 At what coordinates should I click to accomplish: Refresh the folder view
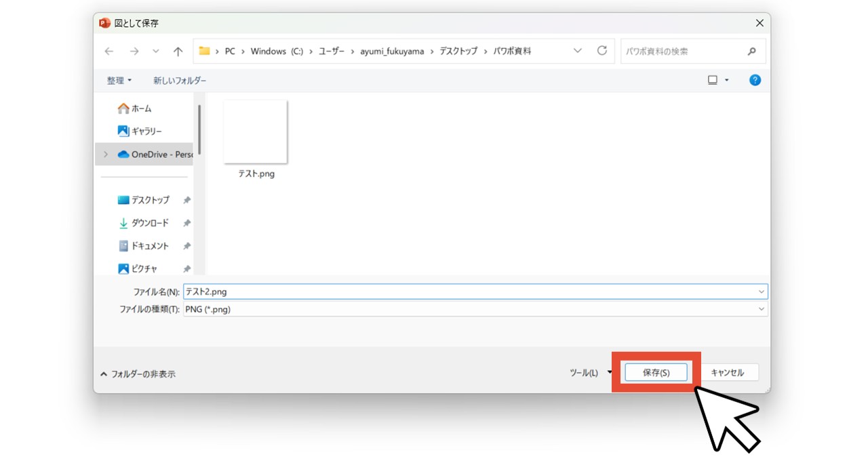(x=601, y=51)
